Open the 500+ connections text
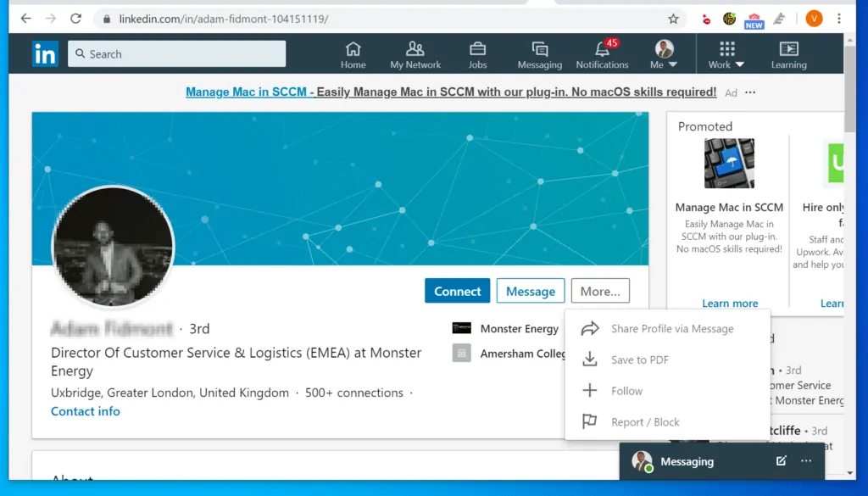The image size is (868, 496). pyautogui.click(x=353, y=393)
